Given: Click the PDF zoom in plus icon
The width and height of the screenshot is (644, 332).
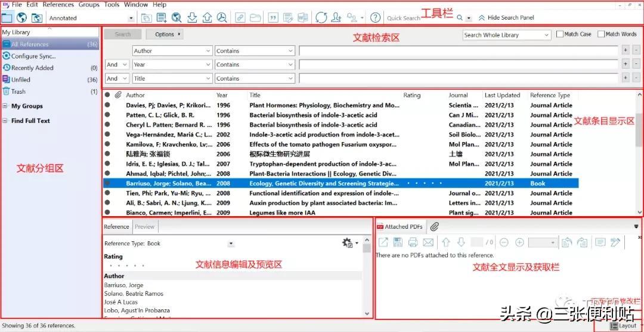Looking at the screenshot, I should coord(519,242).
